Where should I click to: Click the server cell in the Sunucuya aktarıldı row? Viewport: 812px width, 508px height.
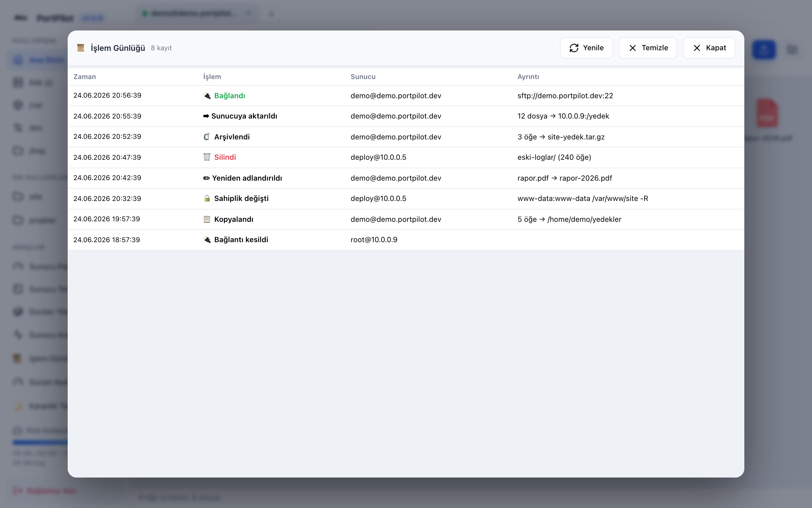(396, 116)
